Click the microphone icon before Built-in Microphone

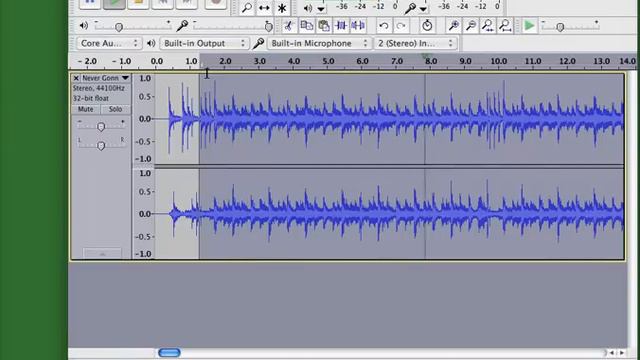pos(258,43)
